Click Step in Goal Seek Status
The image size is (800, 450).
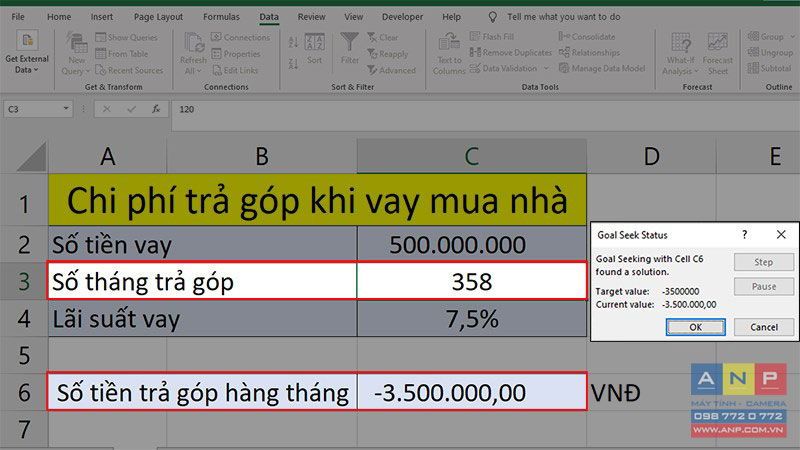(764, 262)
